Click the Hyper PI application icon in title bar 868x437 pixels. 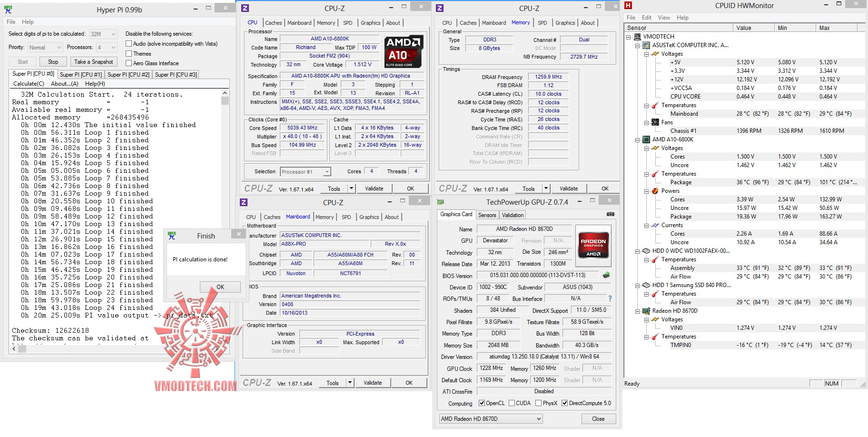point(8,9)
